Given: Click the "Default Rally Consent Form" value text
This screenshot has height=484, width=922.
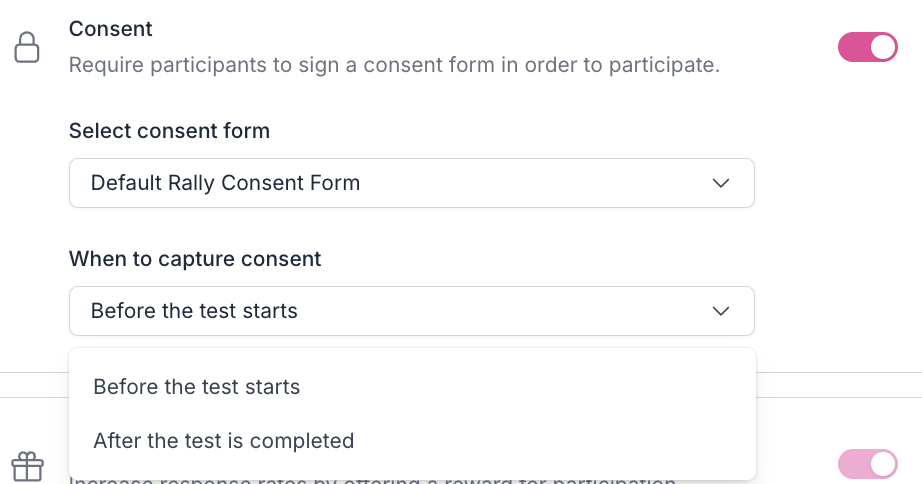Looking at the screenshot, I should click(x=225, y=183).
